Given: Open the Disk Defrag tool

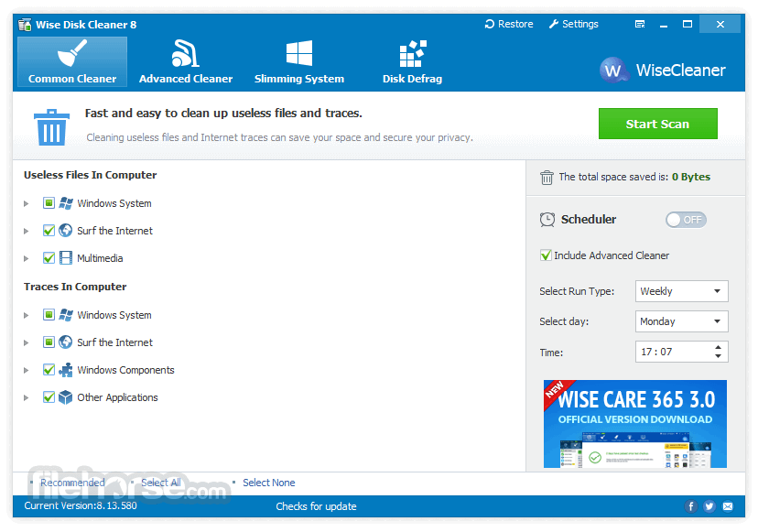Looking at the screenshot, I should point(412,61).
